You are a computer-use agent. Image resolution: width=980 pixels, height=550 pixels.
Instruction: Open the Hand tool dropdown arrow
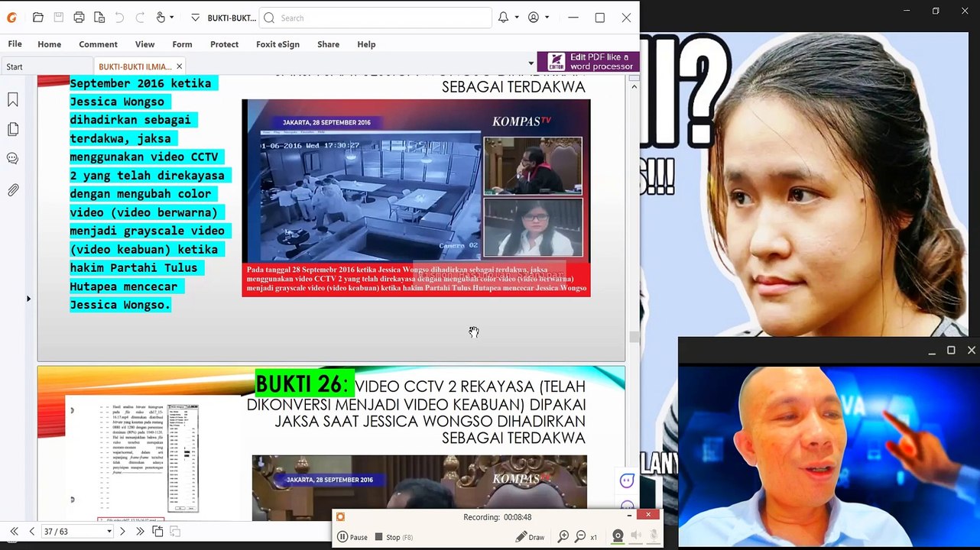click(x=171, y=18)
